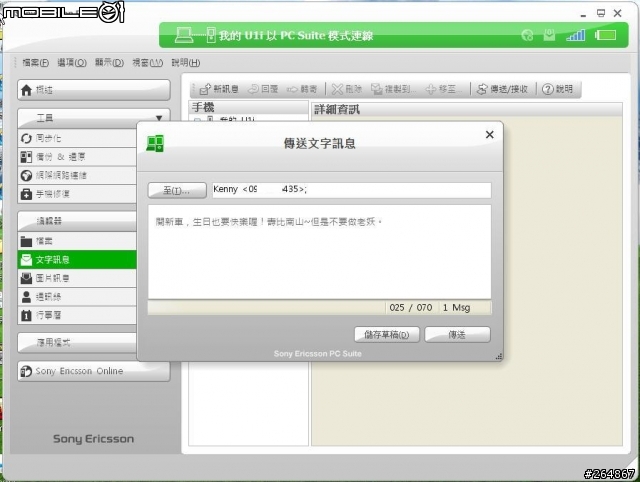Open the 通訊錄 contacts item
Image resolution: width=640 pixels, height=482 pixels.
coord(77,297)
